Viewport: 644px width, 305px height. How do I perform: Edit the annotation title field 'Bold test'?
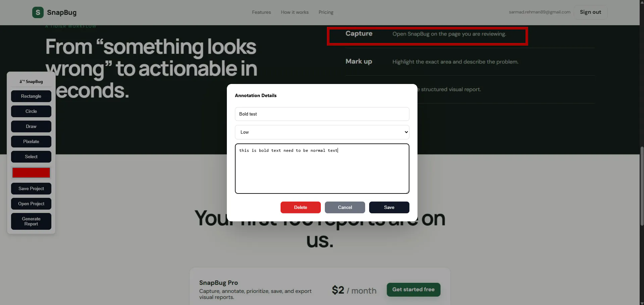tap(322, 114)
